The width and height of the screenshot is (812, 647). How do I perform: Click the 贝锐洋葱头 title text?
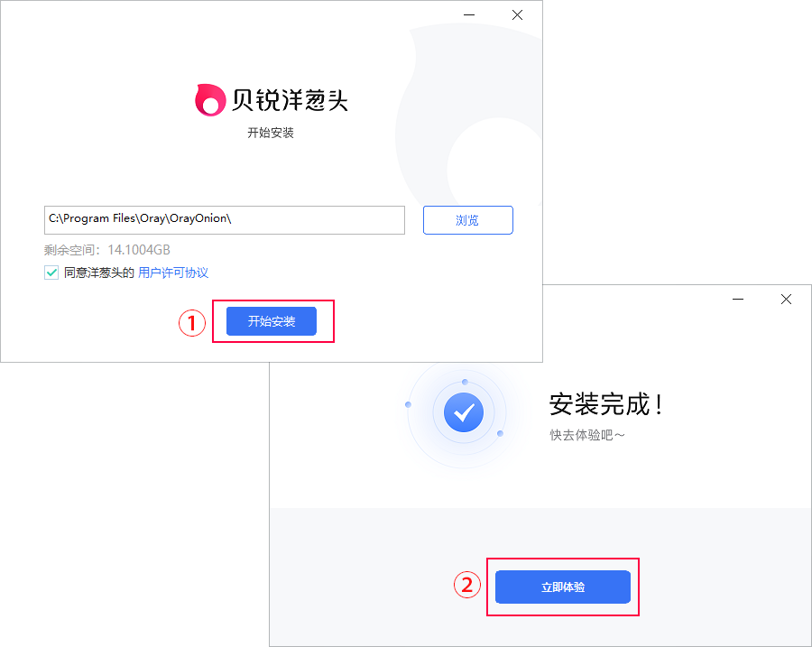click(x=290, y=100)
